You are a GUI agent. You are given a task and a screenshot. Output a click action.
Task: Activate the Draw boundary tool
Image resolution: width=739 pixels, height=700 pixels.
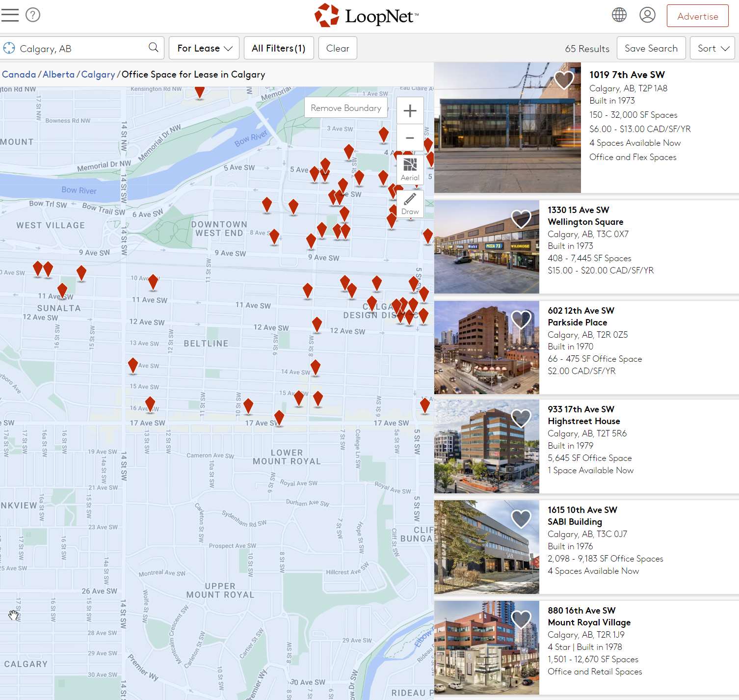tap(410, 203)
